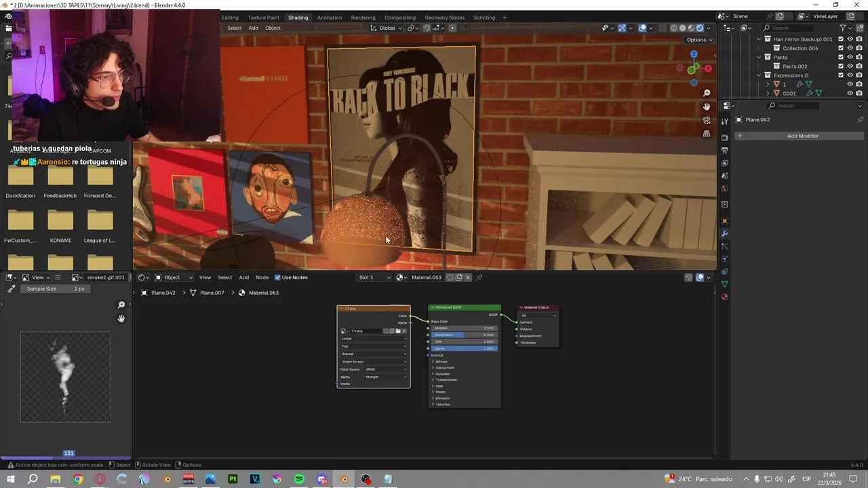868x488 pixels.
Task: Expand Subsurface panel in Principled BSDF
Action: (x=444, y=367)
